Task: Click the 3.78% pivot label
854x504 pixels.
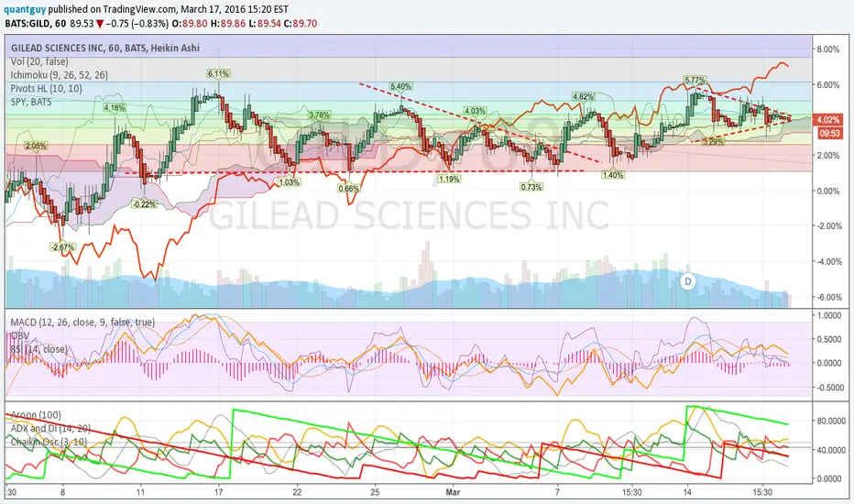Action: point(319,115)
